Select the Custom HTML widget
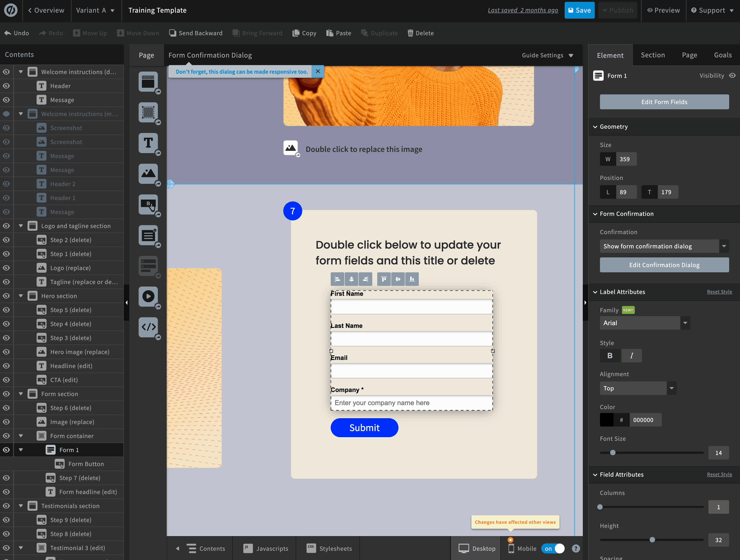 point(148,327)
